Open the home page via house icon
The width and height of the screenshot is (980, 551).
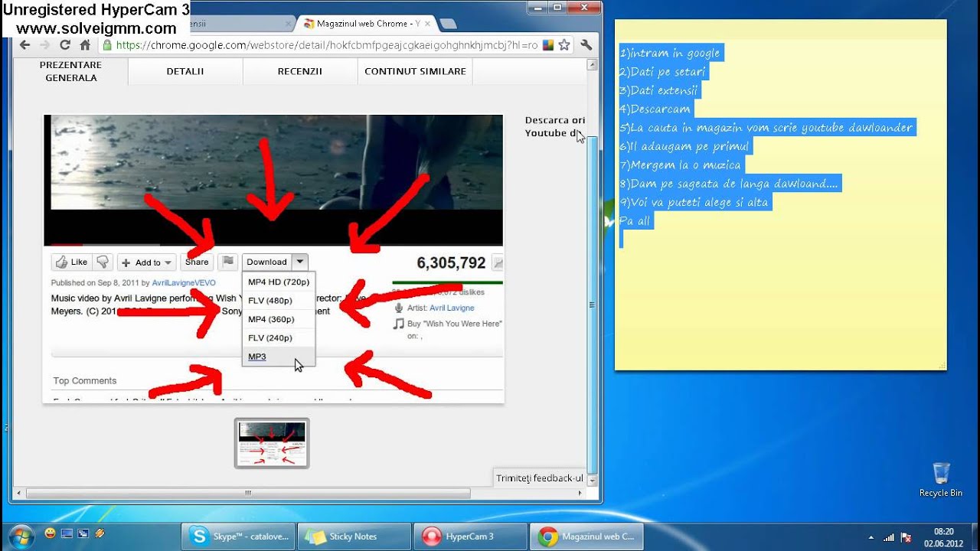(x=85, y=45)
